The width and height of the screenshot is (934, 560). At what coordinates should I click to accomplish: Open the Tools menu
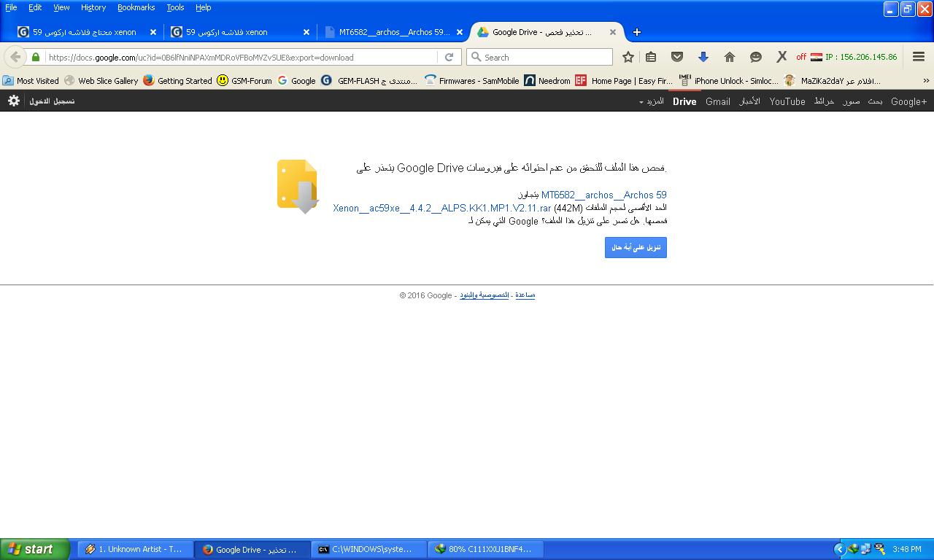[175, 7]
